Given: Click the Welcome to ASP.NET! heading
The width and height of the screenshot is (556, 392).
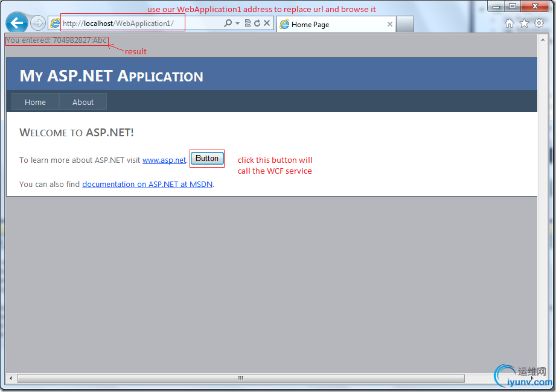Looking at the screenshot, I should coord(77,133).
